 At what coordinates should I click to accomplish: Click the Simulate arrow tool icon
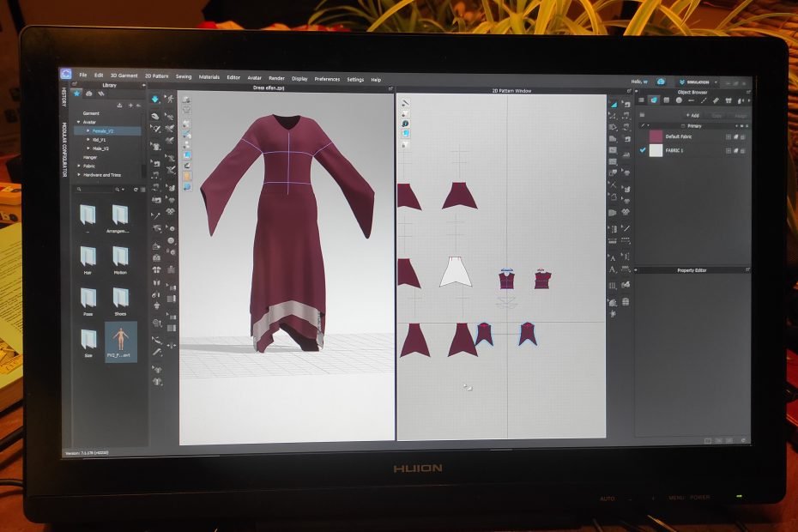155,100
